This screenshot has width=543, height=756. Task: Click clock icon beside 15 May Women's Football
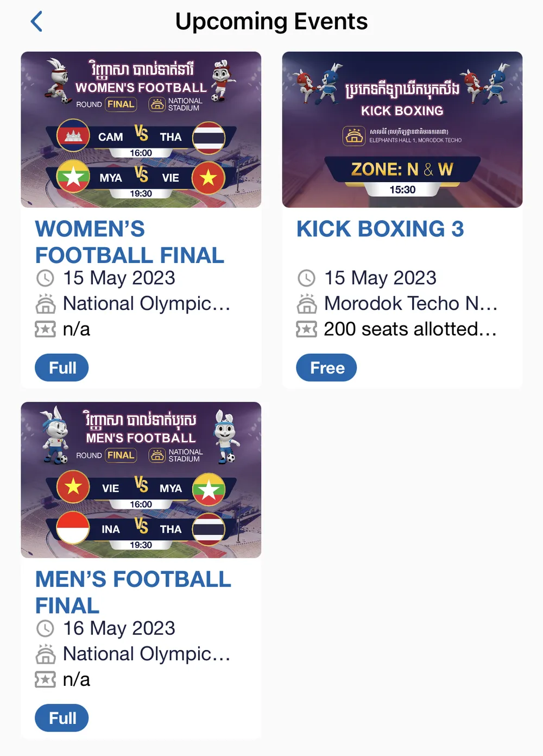[x=45, y=278]
